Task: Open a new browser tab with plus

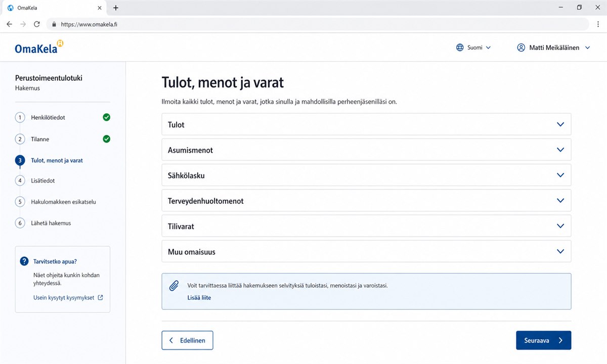Action: [x=116, y=8]
